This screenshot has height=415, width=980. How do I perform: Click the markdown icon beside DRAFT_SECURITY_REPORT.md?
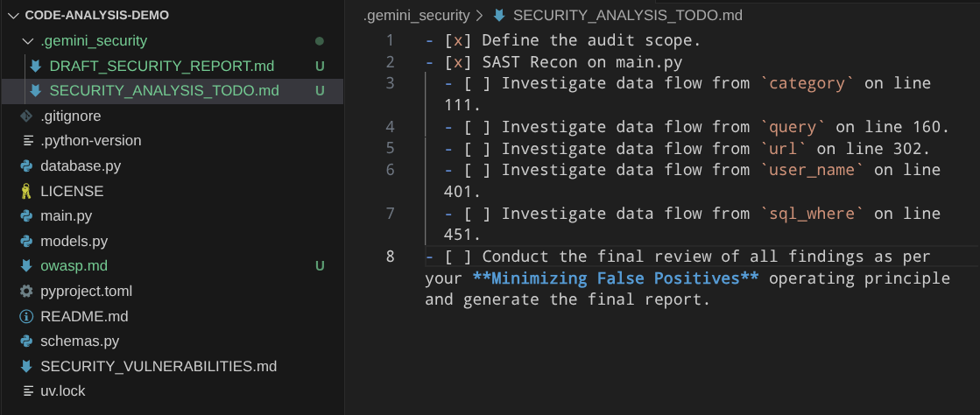tap(36, 66)
